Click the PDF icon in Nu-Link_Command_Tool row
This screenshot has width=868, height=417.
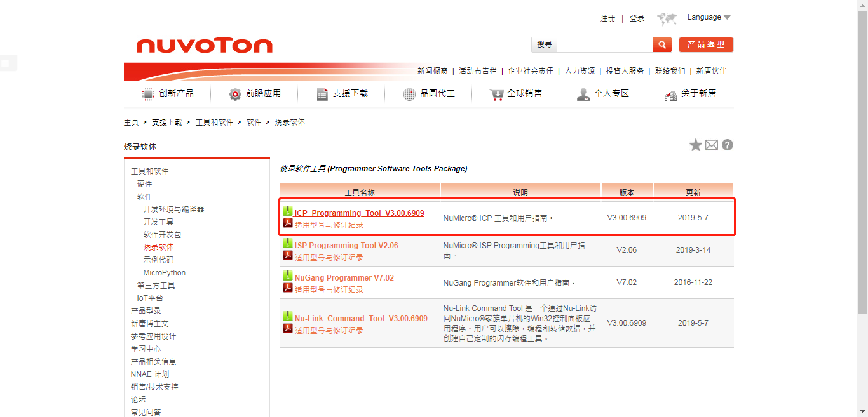pos(288,328)
